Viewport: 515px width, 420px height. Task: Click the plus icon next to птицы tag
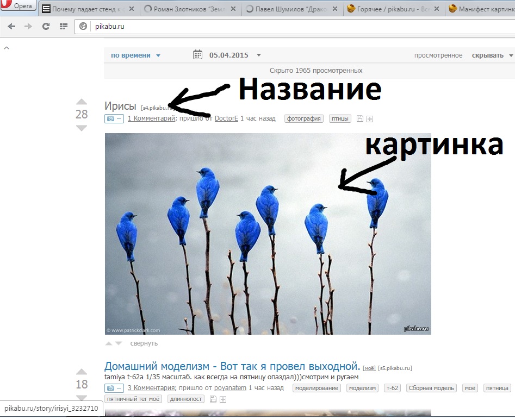point(370,119)
